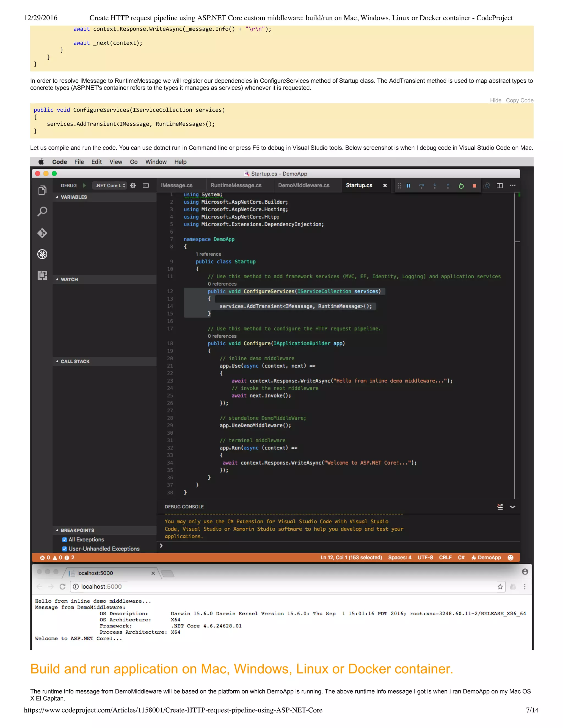Toggle the All Exceptions breakpoint checkbox

64,540
